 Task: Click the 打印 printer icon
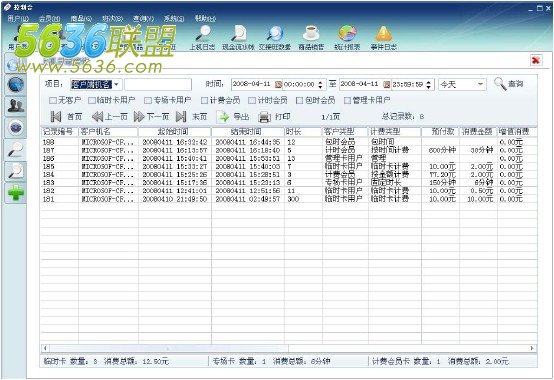tap(265, 117)
